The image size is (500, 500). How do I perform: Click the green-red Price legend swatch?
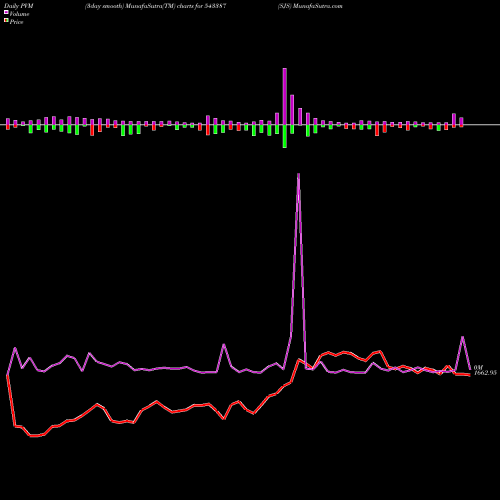click(x=6, y=21)
